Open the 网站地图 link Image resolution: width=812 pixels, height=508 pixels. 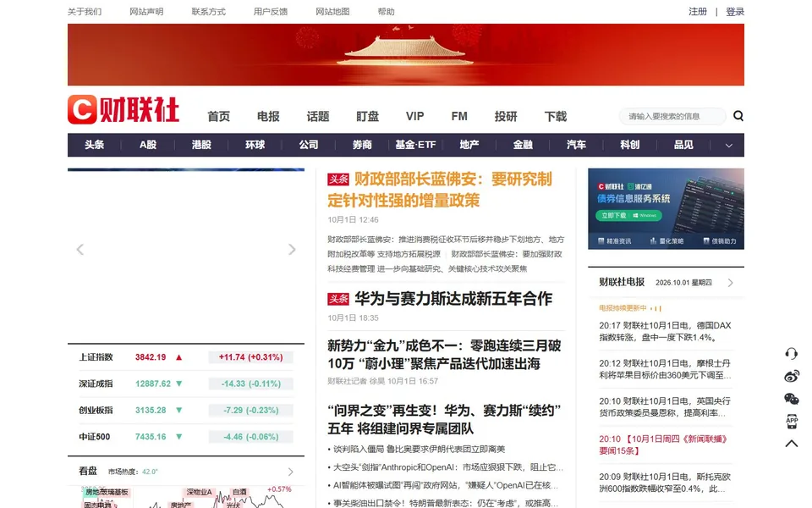[333, 11]
